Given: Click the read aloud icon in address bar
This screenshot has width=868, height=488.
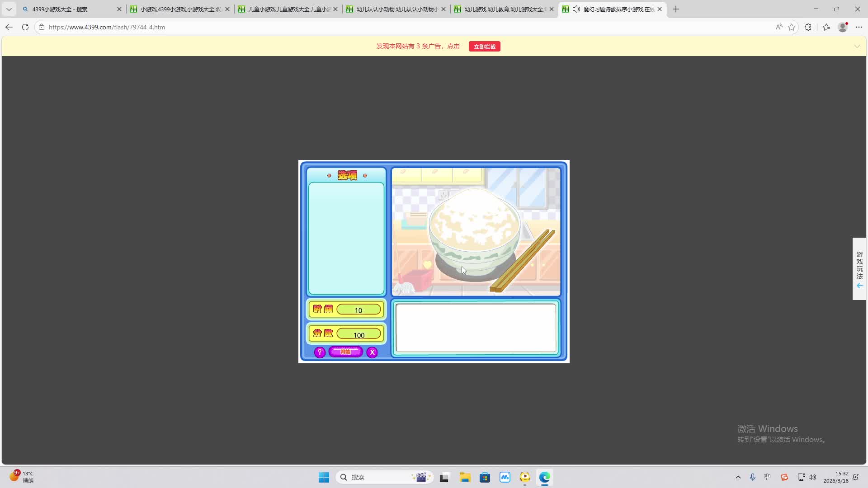Looking at the screenshot, I should 778,27.
